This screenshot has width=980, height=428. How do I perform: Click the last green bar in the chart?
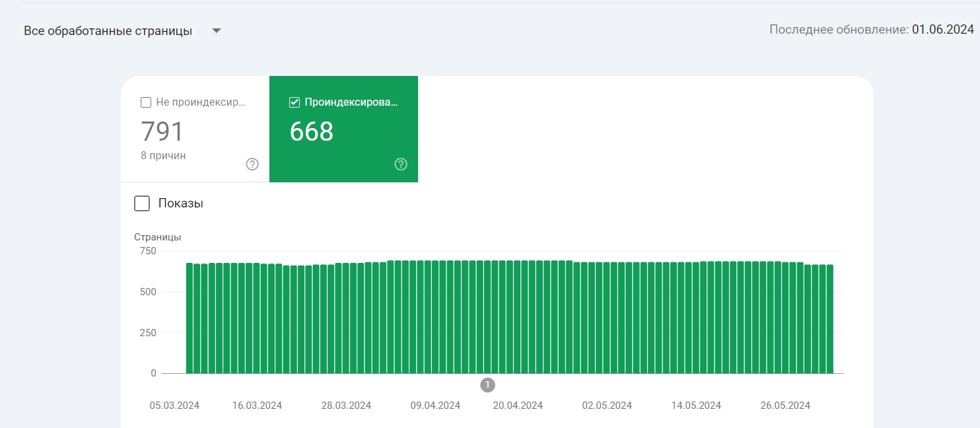click(830, 319)
